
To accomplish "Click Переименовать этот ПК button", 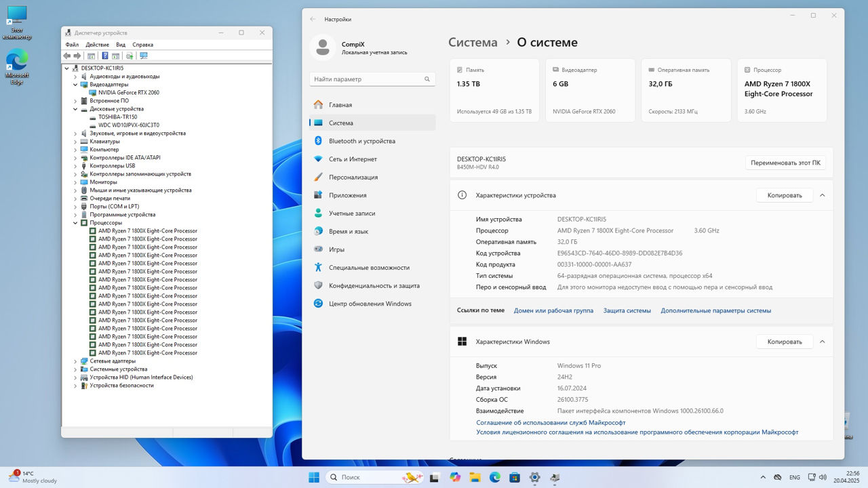I will click(x=785, y=163).
